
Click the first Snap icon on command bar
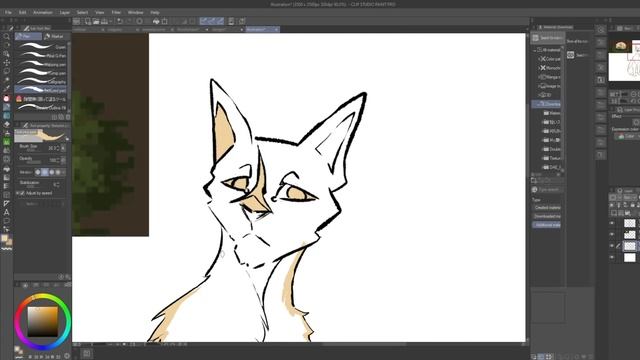203,21
